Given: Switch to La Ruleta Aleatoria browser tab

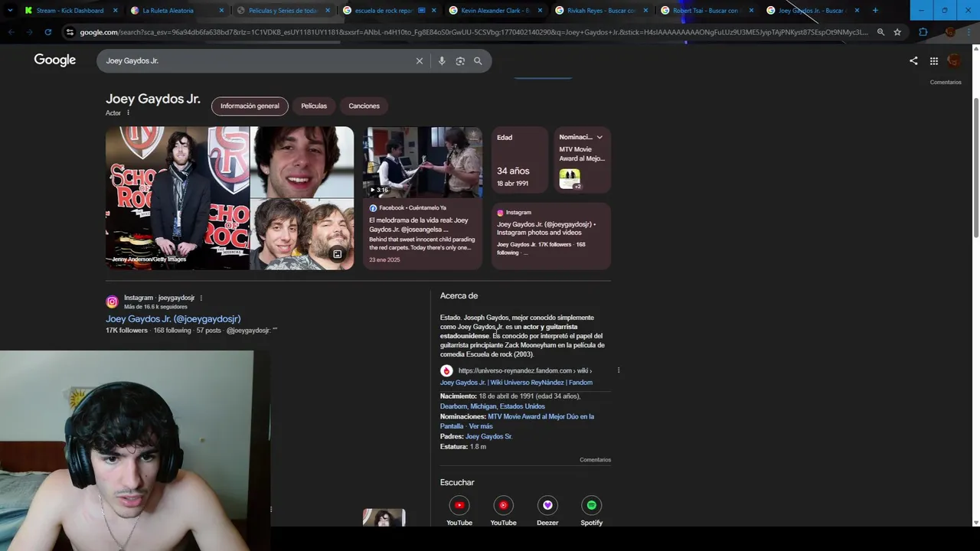Looking at the screenshot, I should (168, 11).
